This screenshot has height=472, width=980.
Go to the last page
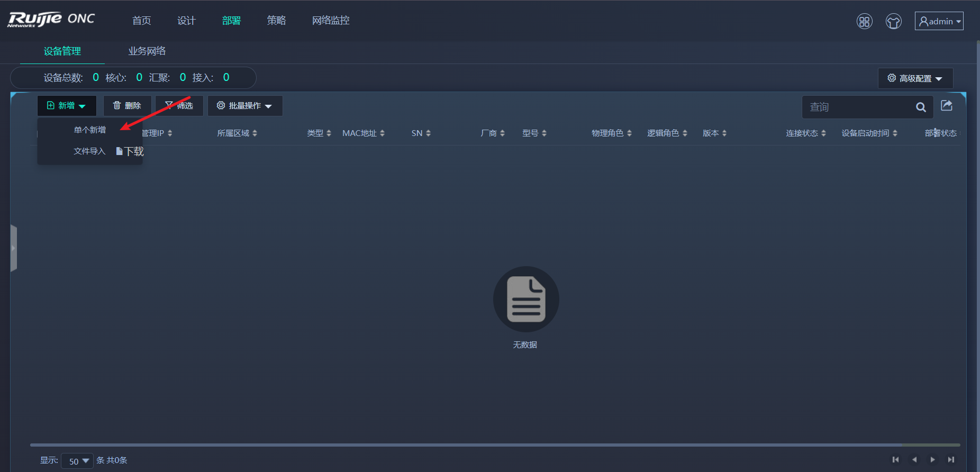pos(951,460)
